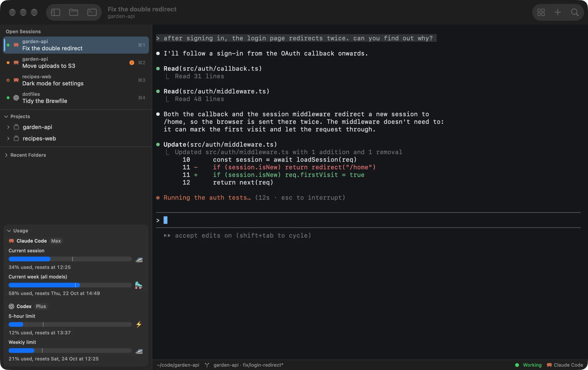Add a new session with plus icon

click(558, 12)
